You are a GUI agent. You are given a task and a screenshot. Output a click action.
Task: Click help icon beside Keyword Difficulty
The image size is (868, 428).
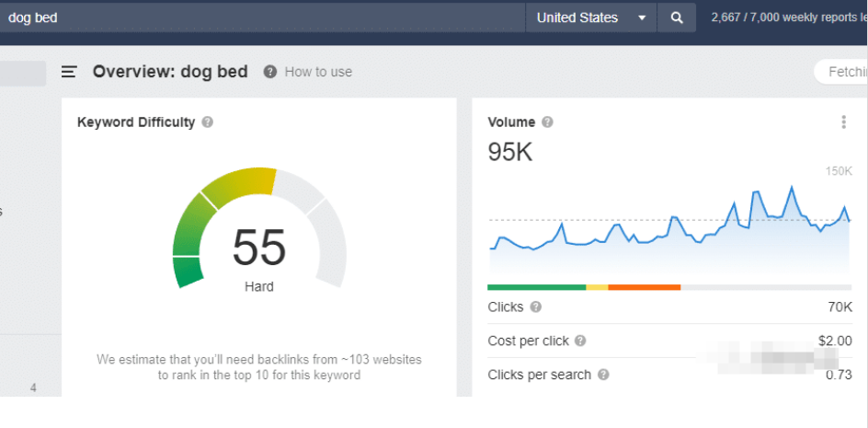coord(208,122)
